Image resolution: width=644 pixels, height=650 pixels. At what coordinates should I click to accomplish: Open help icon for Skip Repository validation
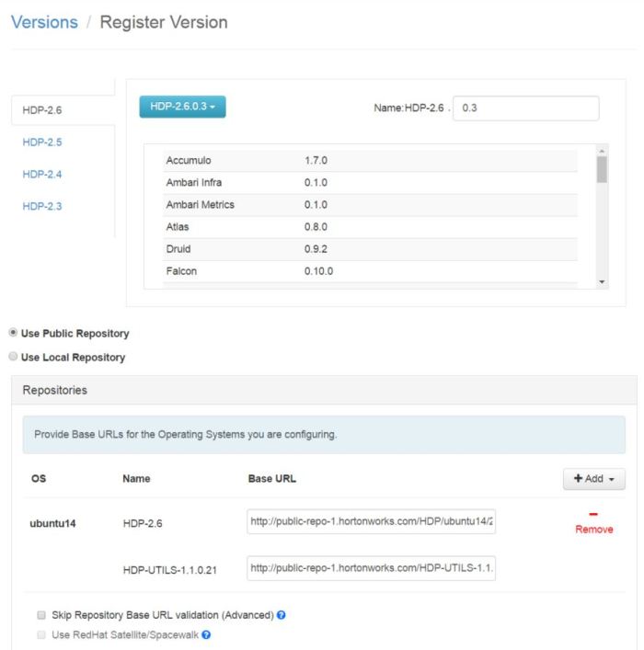[x=281, y=615]
